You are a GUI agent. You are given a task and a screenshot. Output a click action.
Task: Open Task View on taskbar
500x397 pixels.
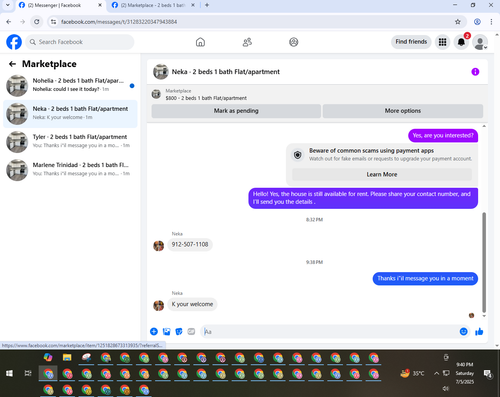[28, 373]
